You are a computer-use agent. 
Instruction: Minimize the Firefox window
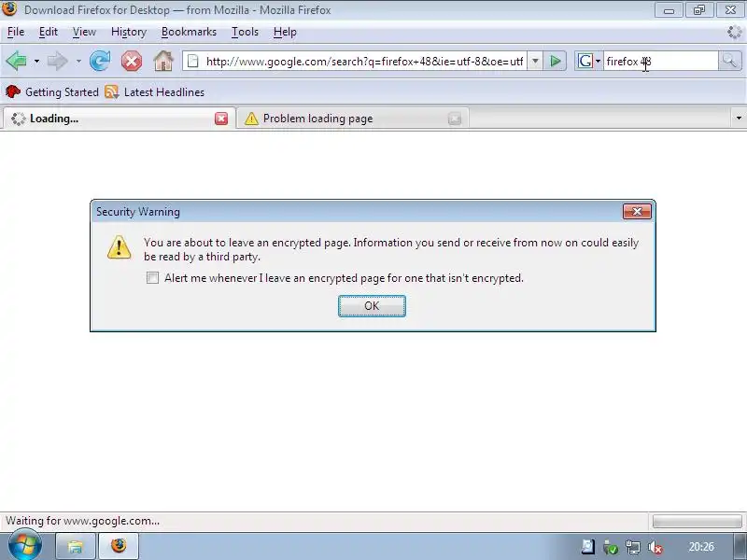[x=669, y=10]
